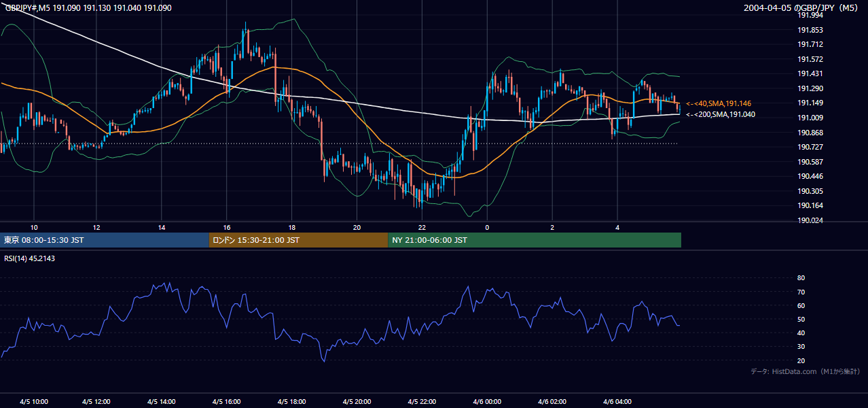Click the 191.572 price axis label
This screenshot has width=868, height=408.
click(x=810, y=59)
